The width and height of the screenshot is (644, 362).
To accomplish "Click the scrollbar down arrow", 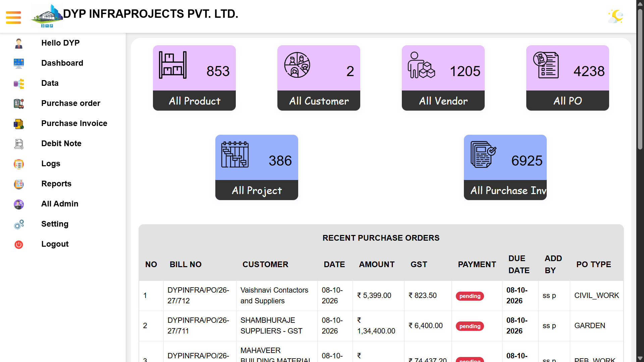I will click(x=640, y=358).
